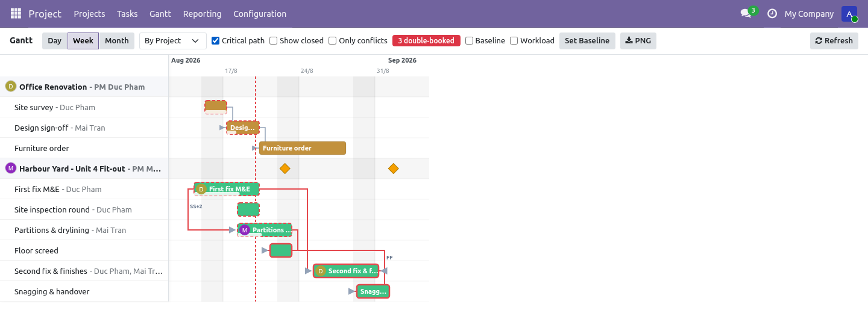Open the By Project grouping dropdown
The image size is (868, 316).
173,41
